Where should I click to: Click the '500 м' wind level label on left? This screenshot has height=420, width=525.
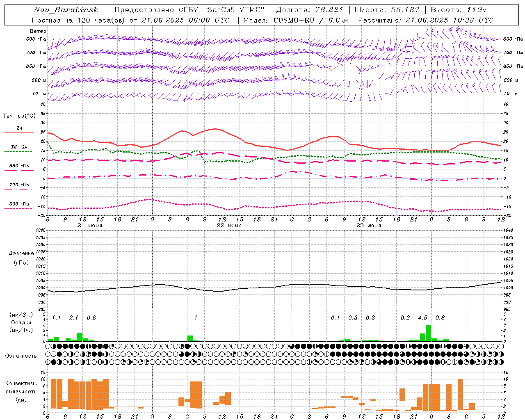(x=39, y=80)
